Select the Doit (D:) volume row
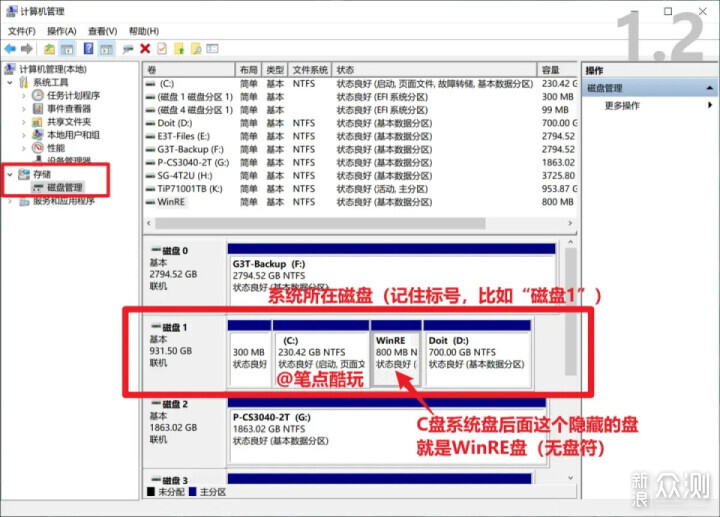The image size is (720, 517). point(360,123)
